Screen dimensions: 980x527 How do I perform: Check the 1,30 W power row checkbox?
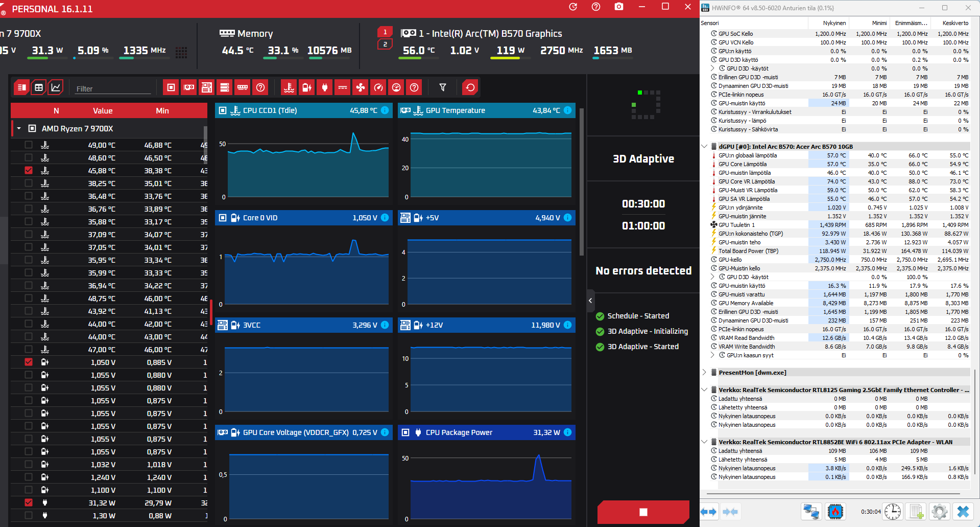[29, 516]
